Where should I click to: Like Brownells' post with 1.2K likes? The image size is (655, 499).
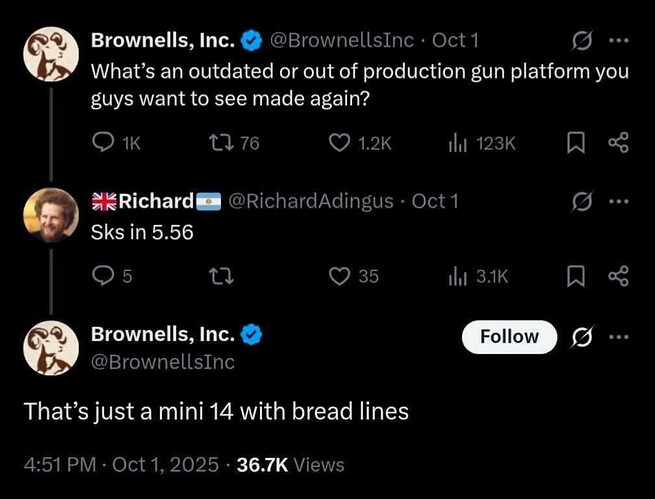[x=340, y=144]
